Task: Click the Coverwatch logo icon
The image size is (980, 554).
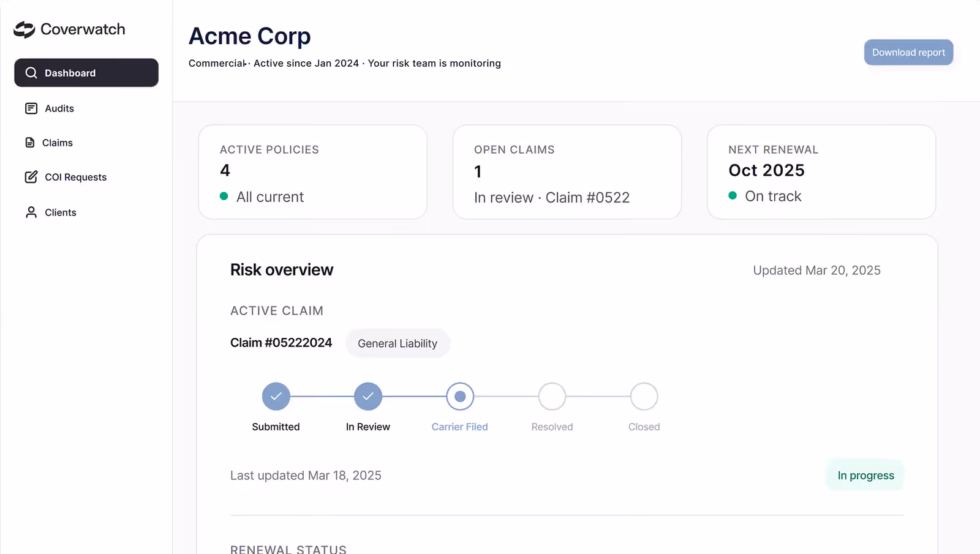Action: 24,29
